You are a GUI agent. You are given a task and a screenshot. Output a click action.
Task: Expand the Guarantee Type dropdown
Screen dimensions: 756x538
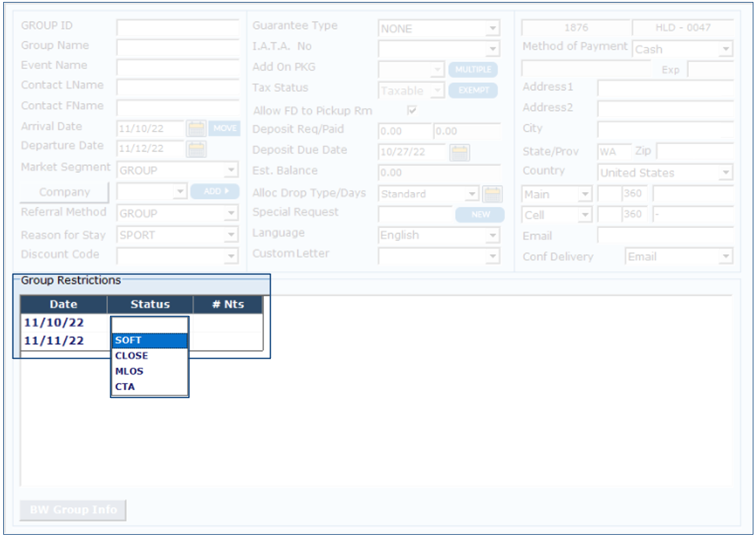pyautogui.click(x=492, y=29)
